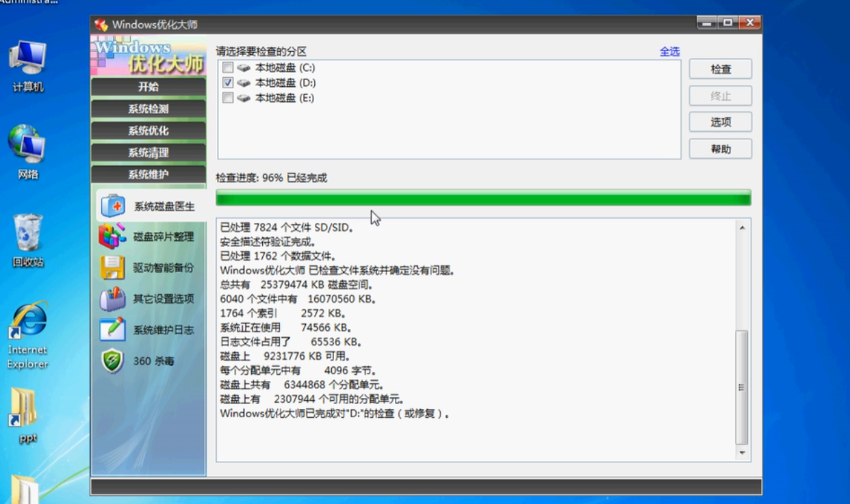Select 磁盘碎片整理 menu label
The width and height of the screenshot is (850, 504).
(164, 237)
